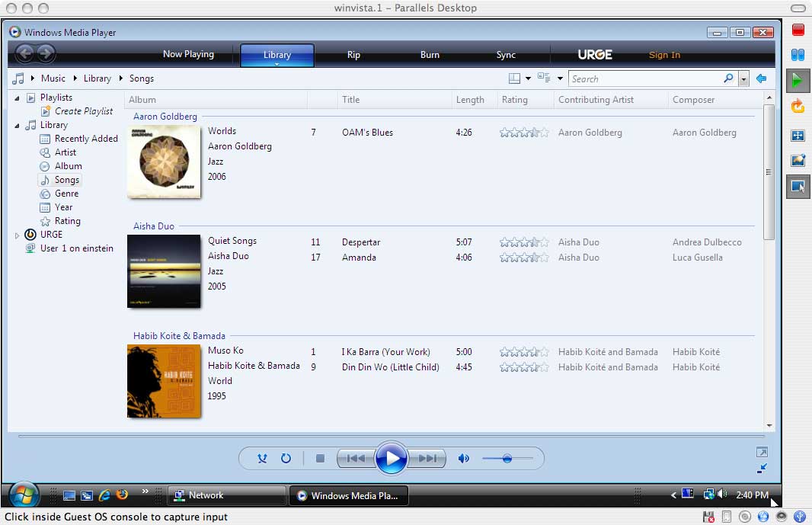Viewport: 812px width, 525px height.
Task: Click Music in the breadcrumb path
Action: click(53, 78)
